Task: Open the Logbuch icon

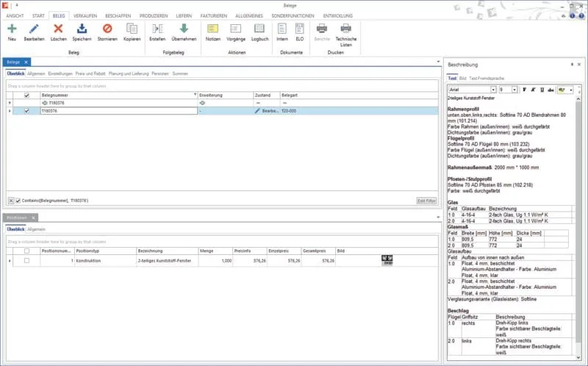Action: [x=260, y=29]
